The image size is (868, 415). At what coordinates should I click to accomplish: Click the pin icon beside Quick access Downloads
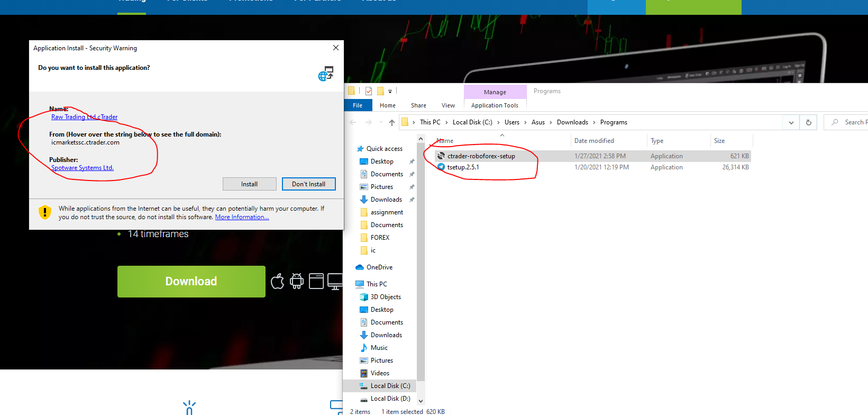pyautogui.click(x=412, y=200)
